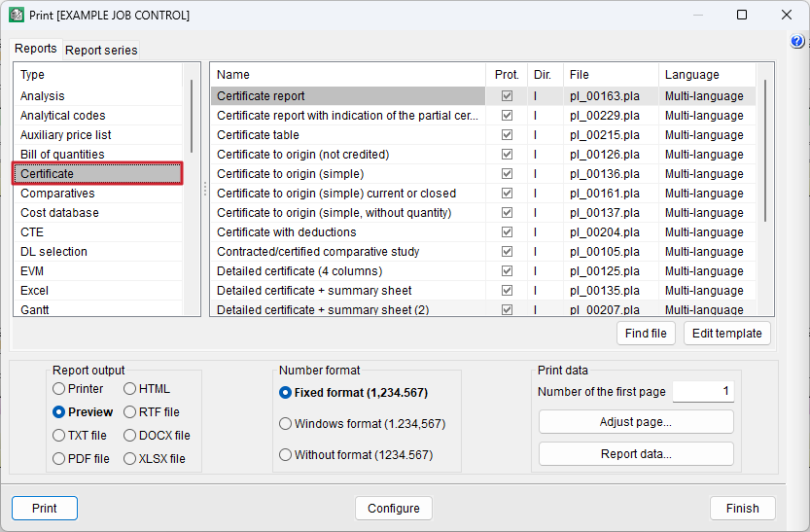
Task: Open Adjust page settings
Action: pyautogui.click(x=636, y=422)
